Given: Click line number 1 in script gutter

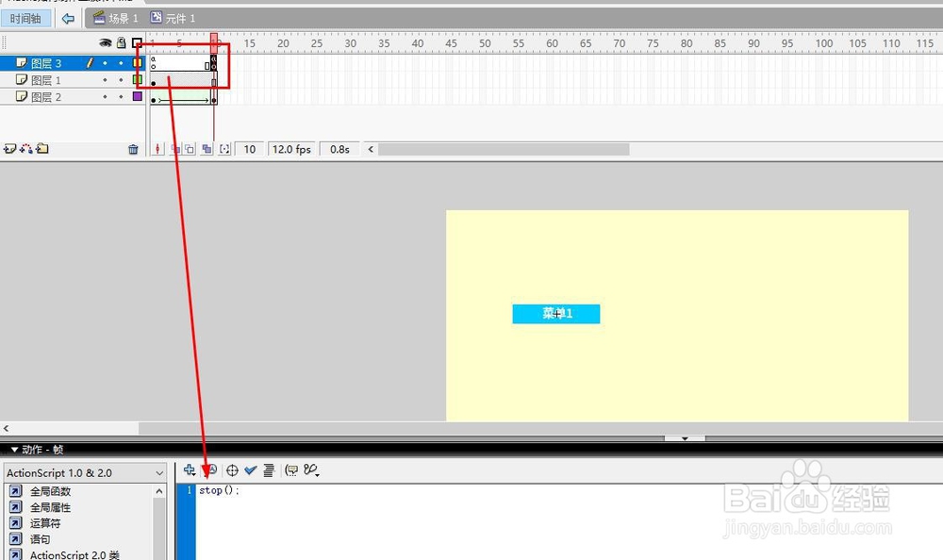Looking at the screenshot, I should pos(189,490).
